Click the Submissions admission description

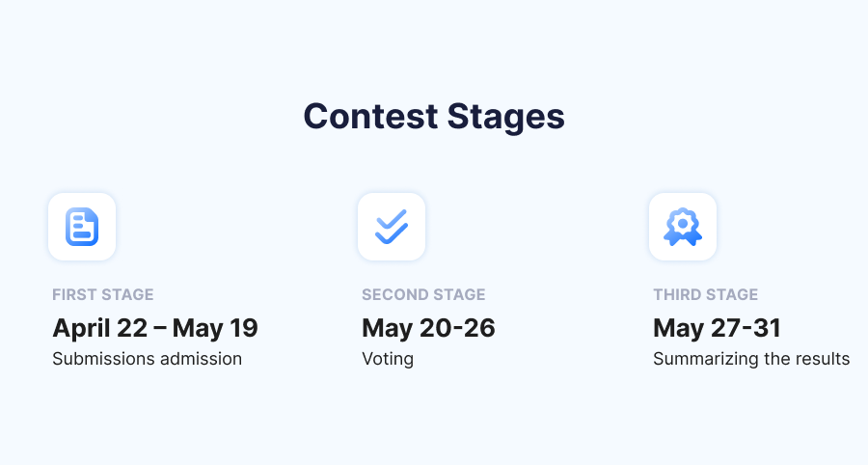(148, 359)
